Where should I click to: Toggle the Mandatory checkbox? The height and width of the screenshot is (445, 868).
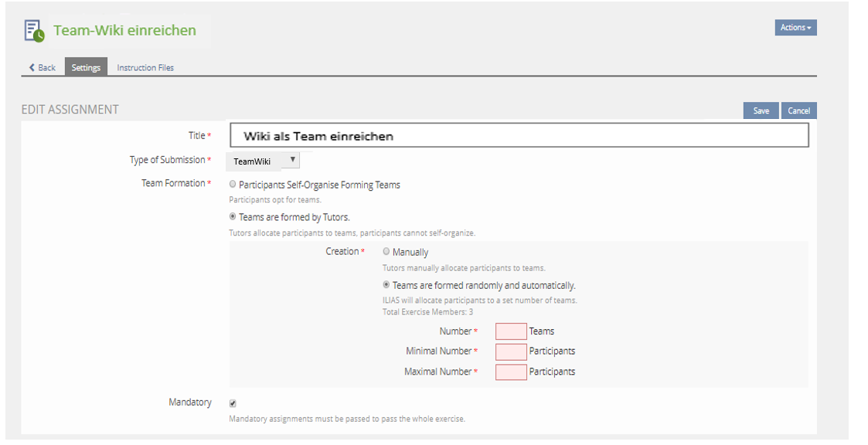pyautogui.click(x=233, y=403)
